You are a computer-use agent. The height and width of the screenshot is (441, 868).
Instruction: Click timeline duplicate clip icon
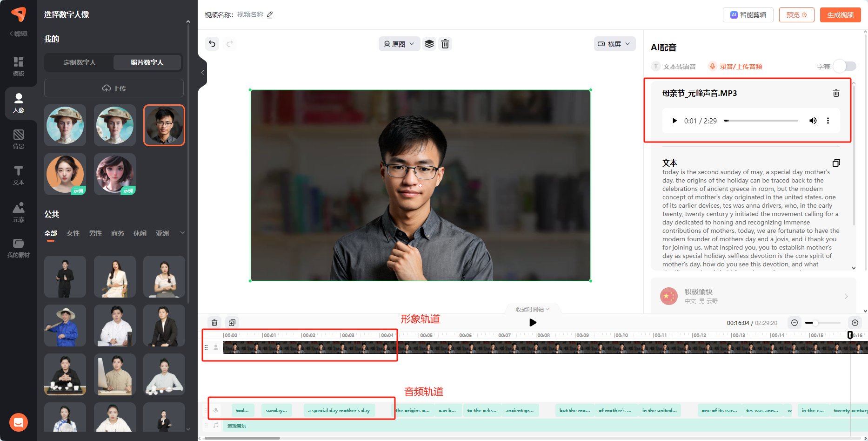[x=232, y=323]
